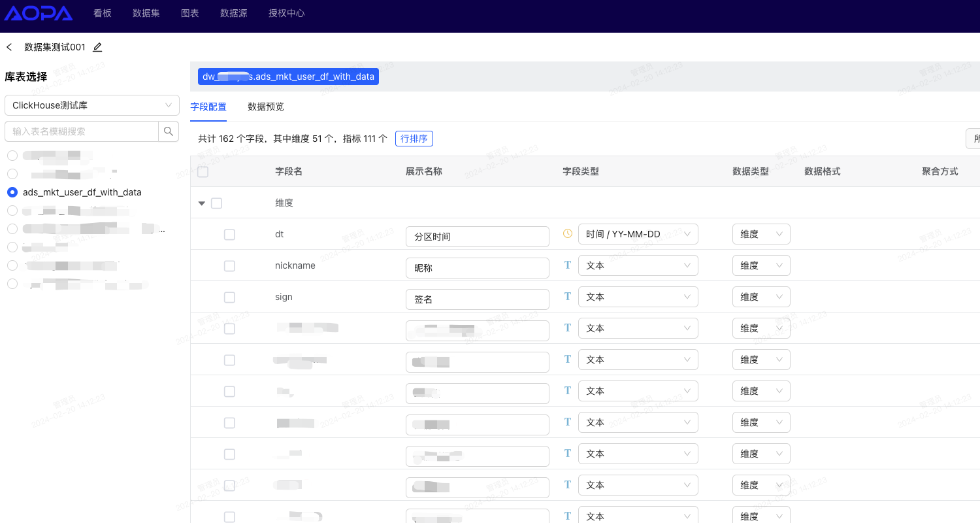980x523 pixels.
Task: Click the dw ads_mkt_user_df_with_data table tag
Action: pos(288,76)
